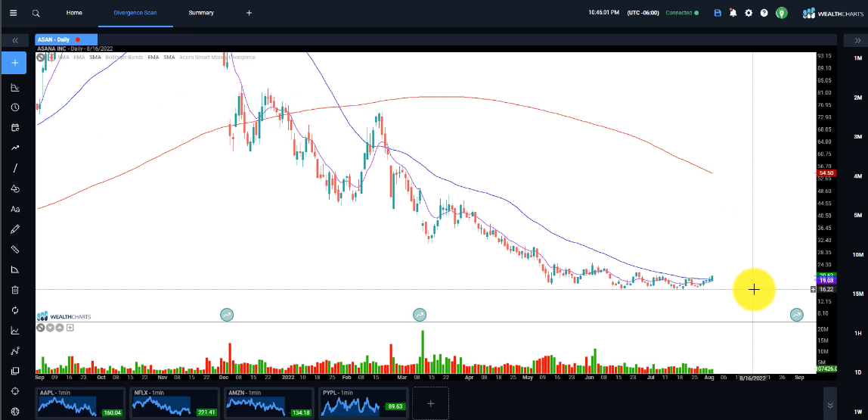Select the shapes drawing tool
The height and width of the screenshot is (420, 868).
tap(15, 188)
